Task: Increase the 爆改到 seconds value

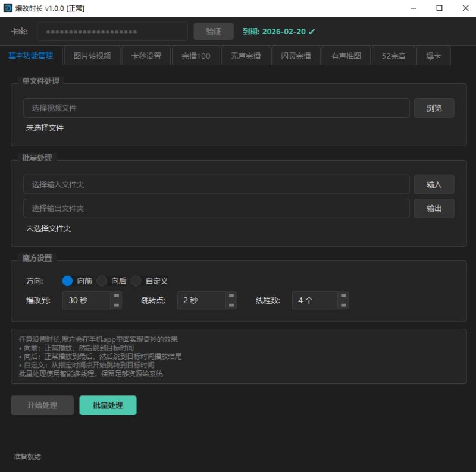Action: [x=117, y=295]
